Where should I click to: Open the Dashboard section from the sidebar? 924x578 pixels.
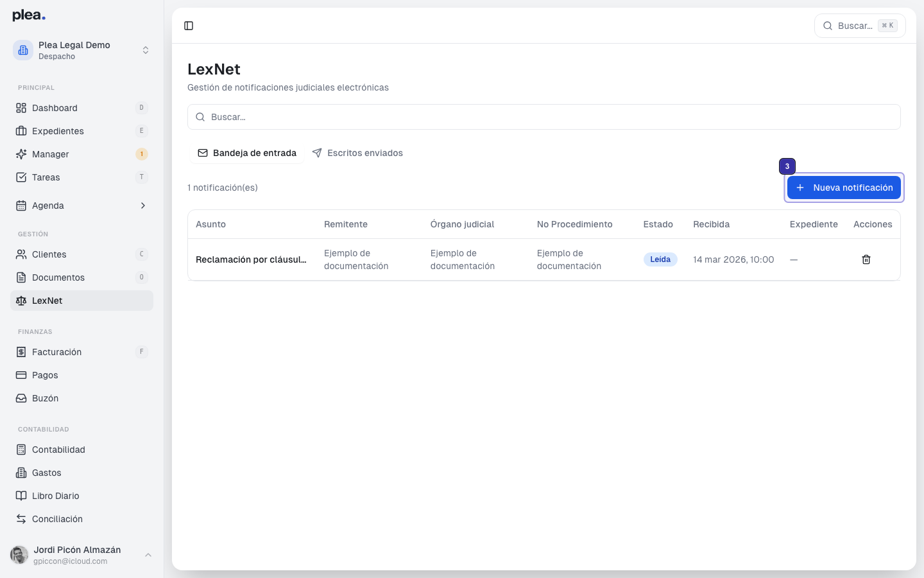click(x=55, y=108)
